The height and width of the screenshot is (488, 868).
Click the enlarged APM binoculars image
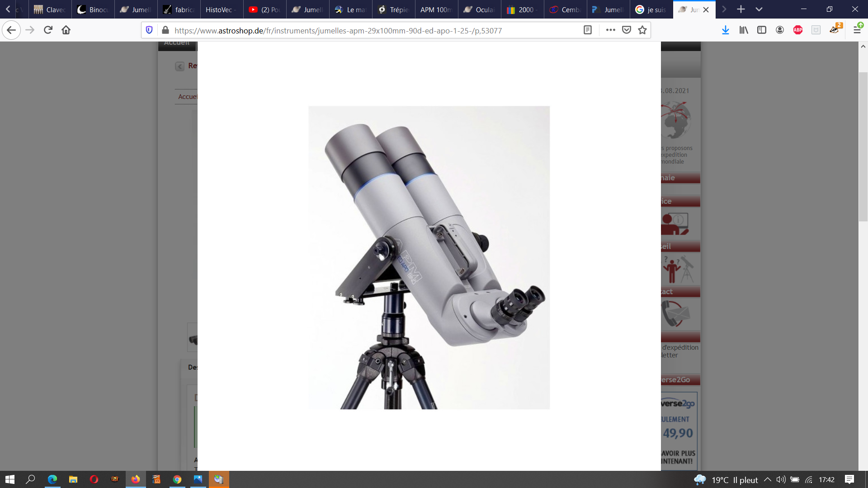tap(429, 258)
